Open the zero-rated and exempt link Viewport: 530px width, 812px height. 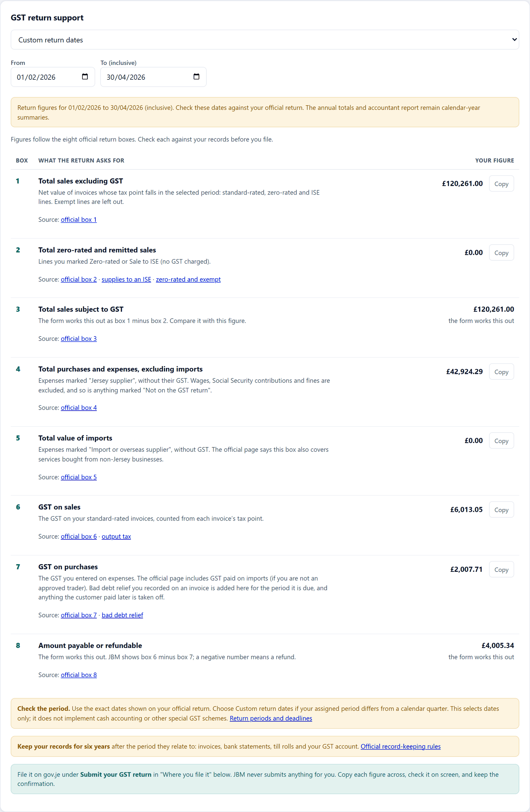[188, 279]
